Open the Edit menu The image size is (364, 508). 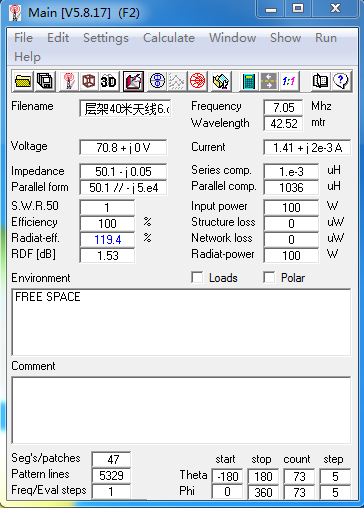58,38
